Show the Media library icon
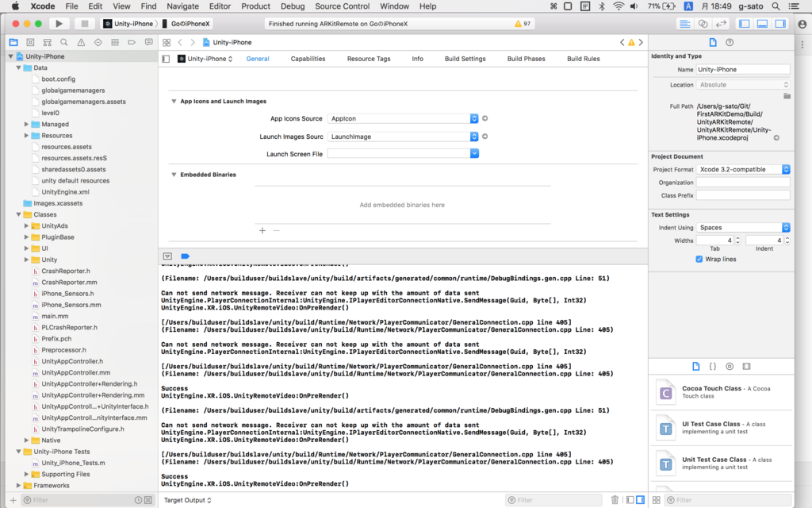Screen dimensions: 812x508 [746, 367]
